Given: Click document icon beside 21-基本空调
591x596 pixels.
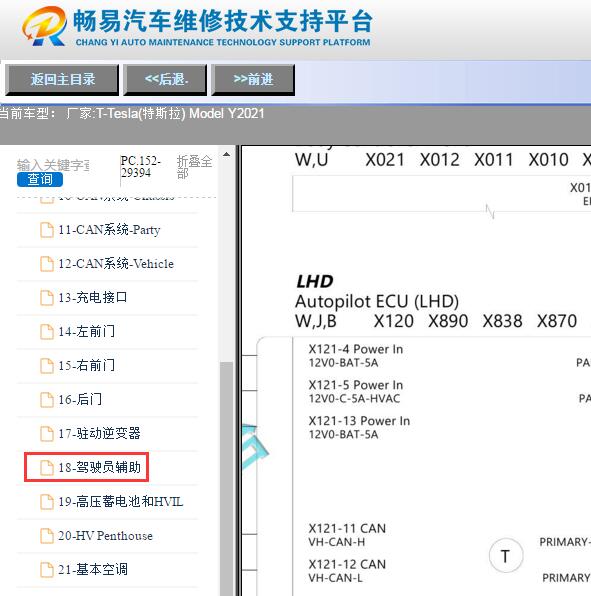Looking at the screenshot, I should (47, 570).
